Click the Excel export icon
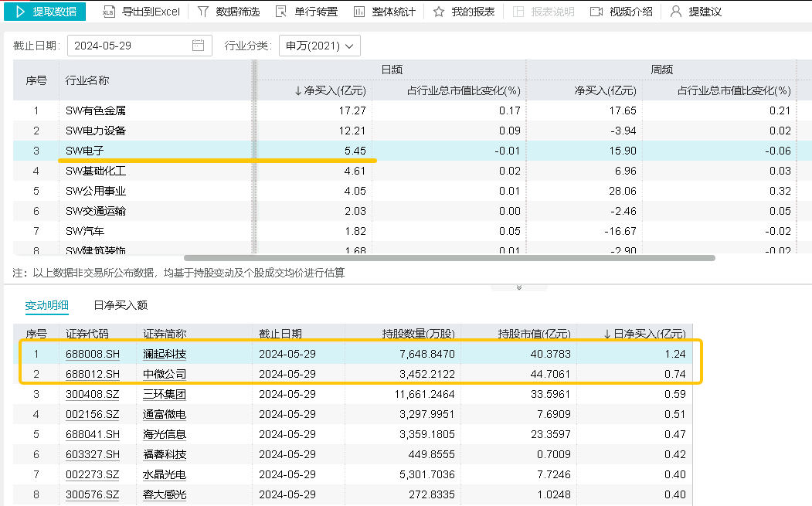Viewport: 812px width, 506px height. pos(109,12)
